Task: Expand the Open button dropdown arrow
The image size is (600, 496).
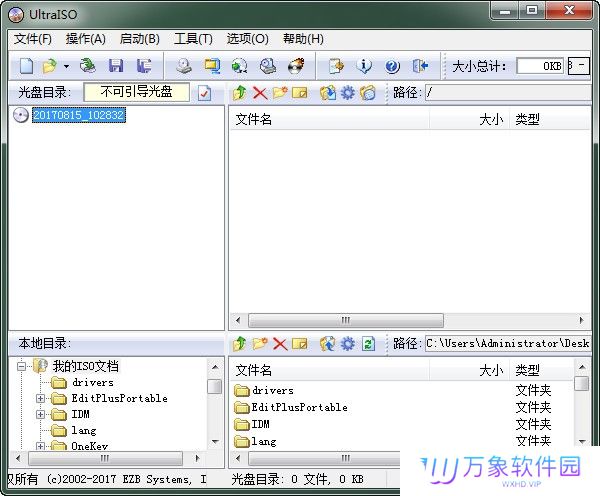Action: (67, 67)
